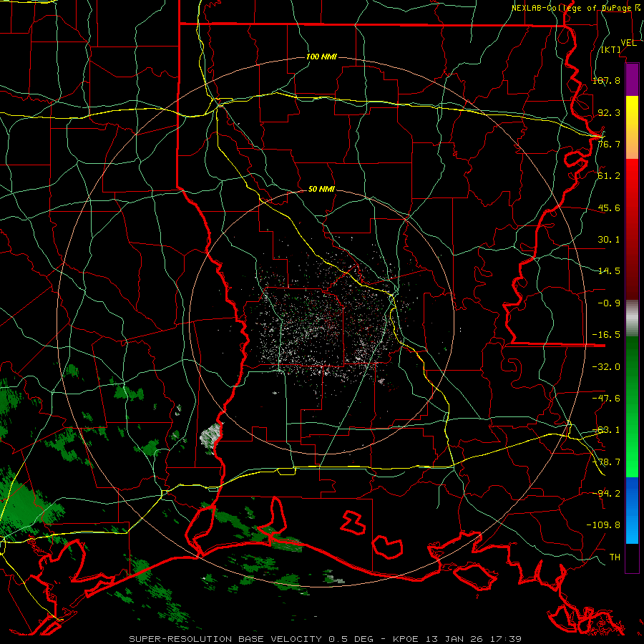Click the 100 NMI range ring label

click(x=321, y=57)
